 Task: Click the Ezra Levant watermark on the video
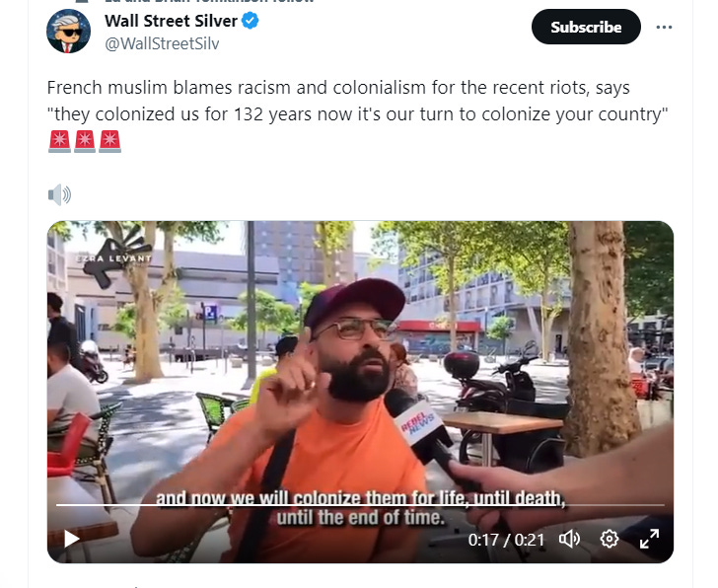pyautogui.click(x=113, y=258)
